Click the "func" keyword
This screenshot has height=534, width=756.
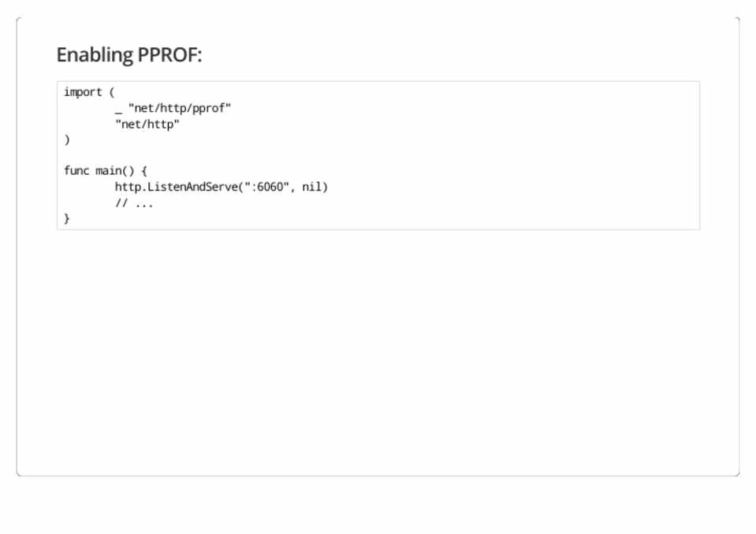coord(76,171)
